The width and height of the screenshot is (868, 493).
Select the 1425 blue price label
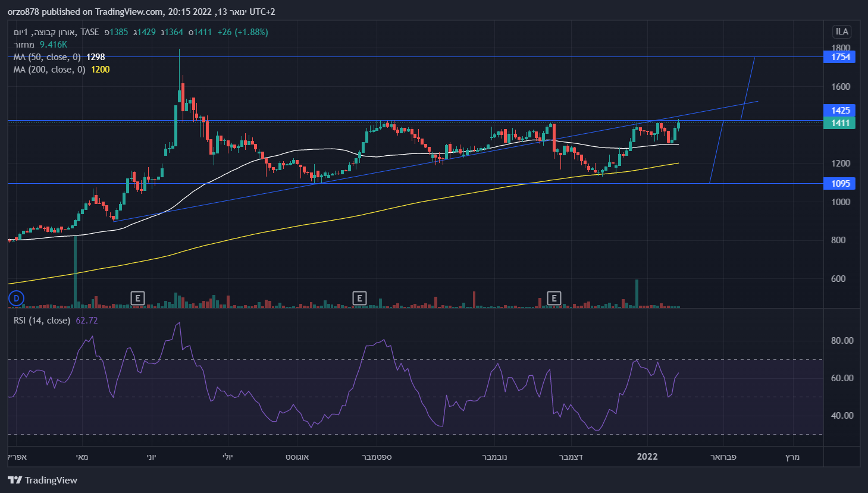[x=839, y=110]
